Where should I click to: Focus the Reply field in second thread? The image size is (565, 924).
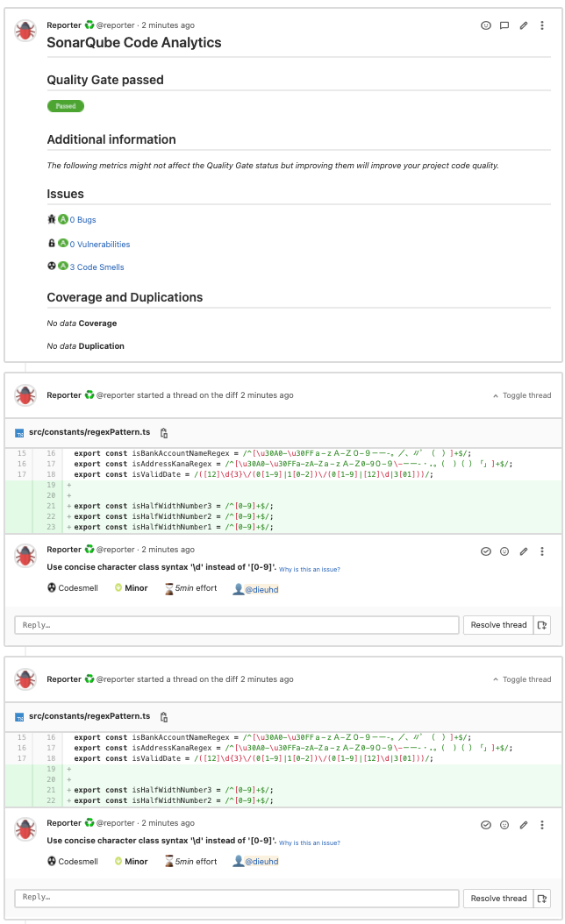coord(237,898)
